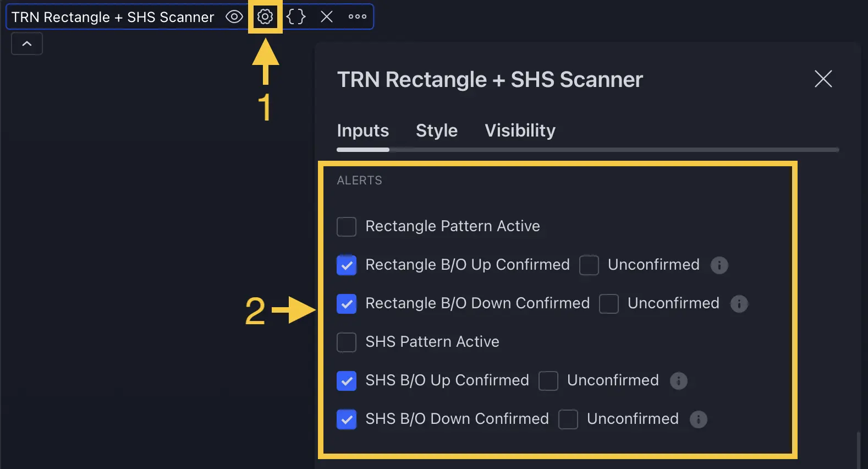The image size is (868, 469).
Task: Select the TRN Rectangle + SHS Scanner legend title
Action: click(113, 17)
